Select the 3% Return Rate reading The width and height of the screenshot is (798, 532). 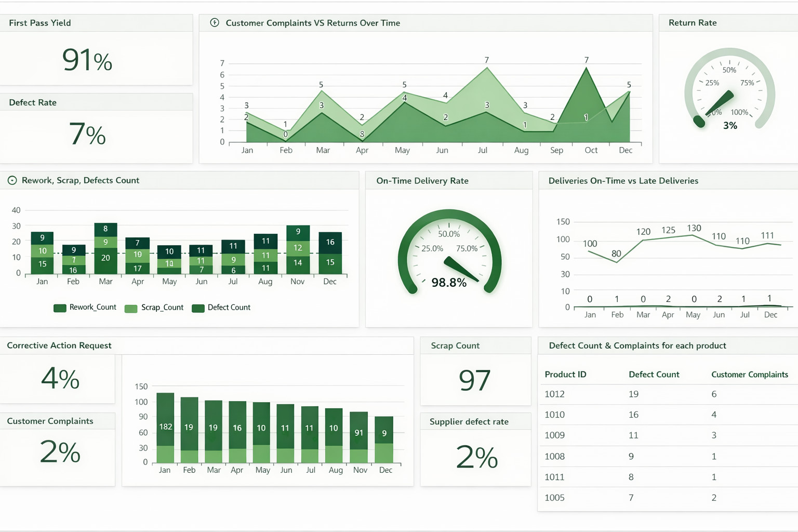pos(730,126)
